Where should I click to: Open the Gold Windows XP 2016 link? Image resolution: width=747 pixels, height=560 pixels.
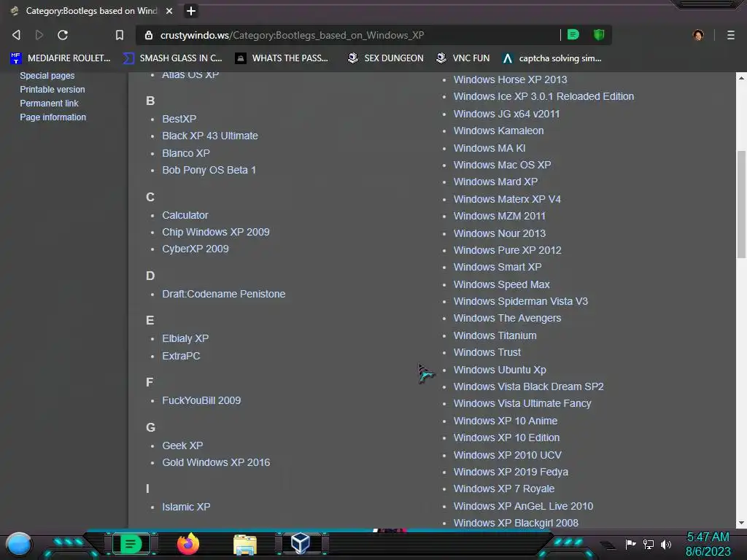point(216,462)
